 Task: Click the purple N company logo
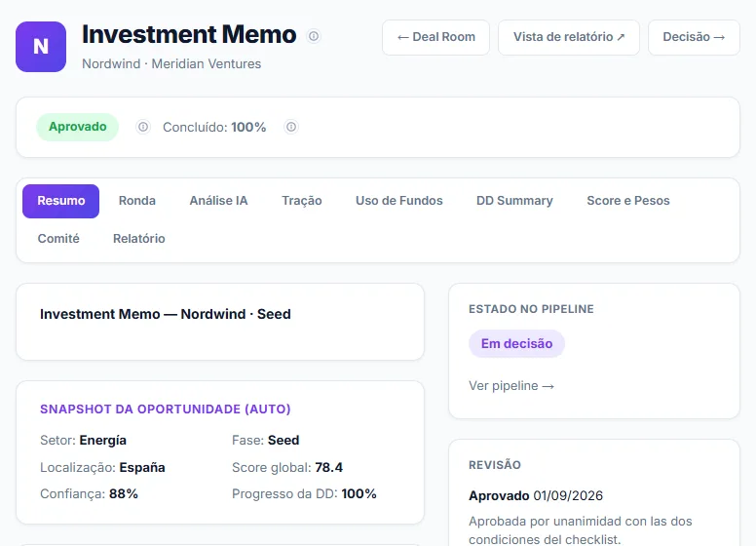coord(41,47)
